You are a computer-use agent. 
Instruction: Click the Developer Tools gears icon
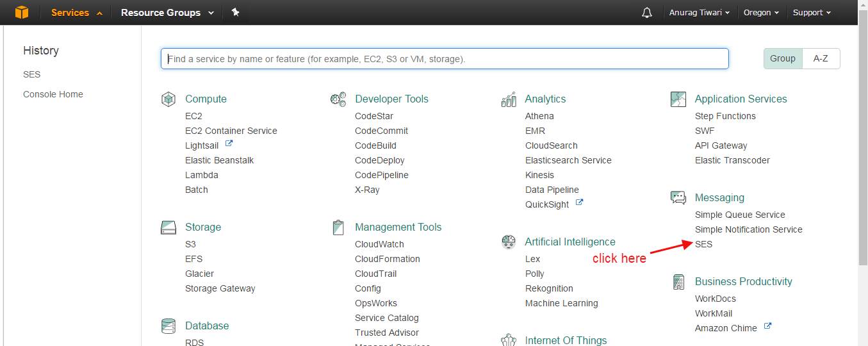[338, 99]
